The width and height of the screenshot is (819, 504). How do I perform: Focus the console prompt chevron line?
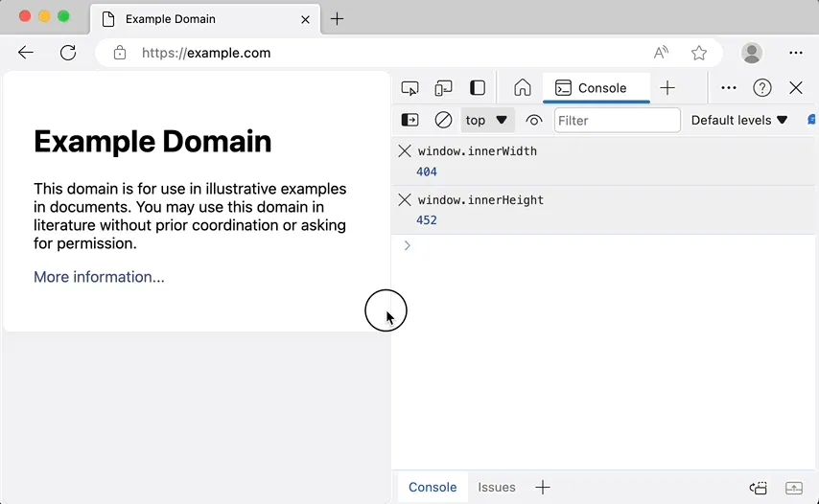click(605, 245)
